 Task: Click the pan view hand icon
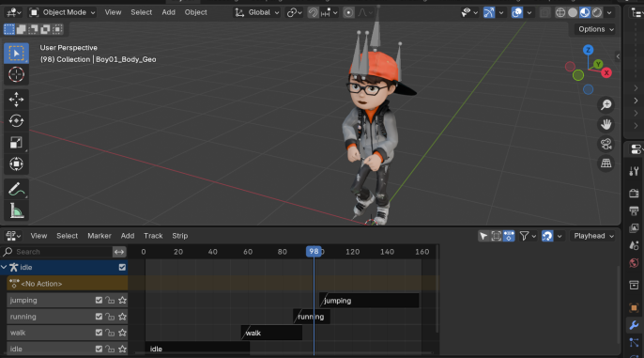pos(606,124)
